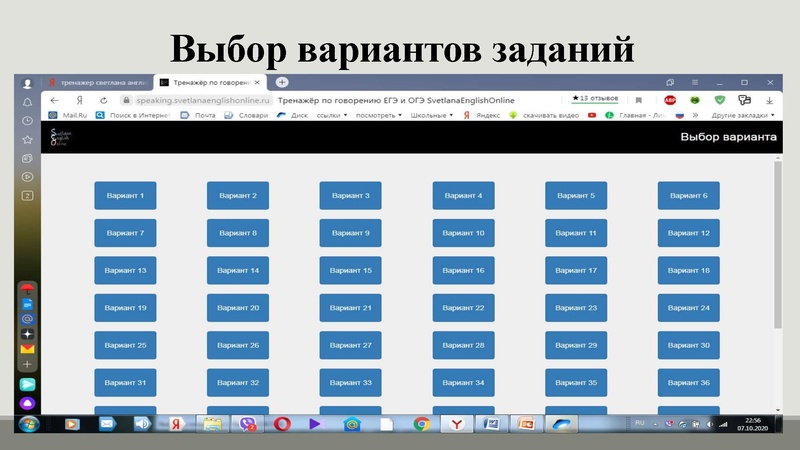Open Вариант 17

[x=576, y=270]
